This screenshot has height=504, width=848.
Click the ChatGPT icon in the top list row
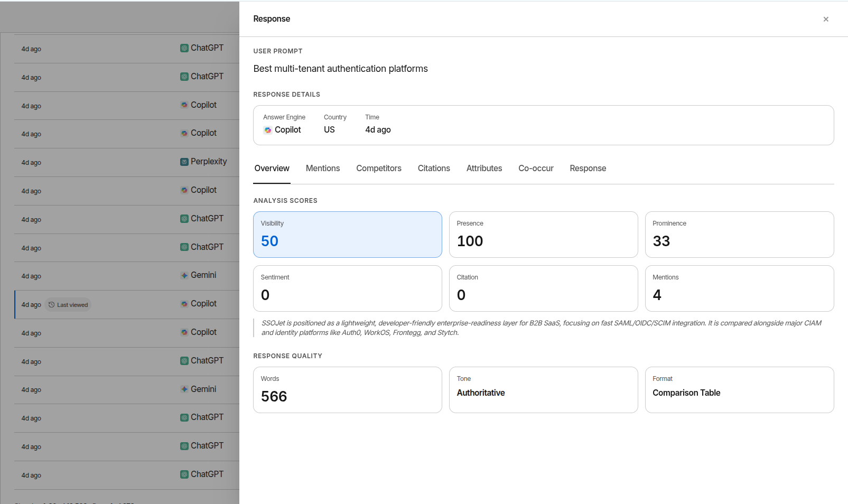184,48
